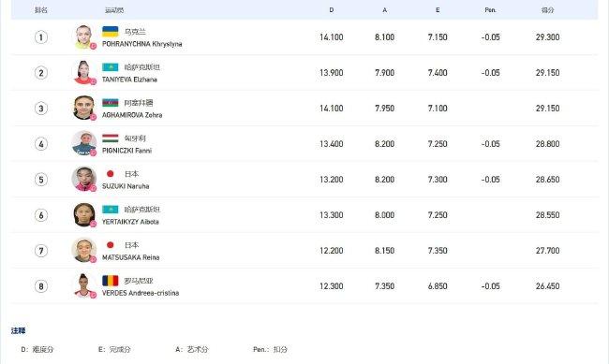Open POHRANYCHNA Khrystyna athlete photo
The image size is (609, 364).
[x=83, y=37]
